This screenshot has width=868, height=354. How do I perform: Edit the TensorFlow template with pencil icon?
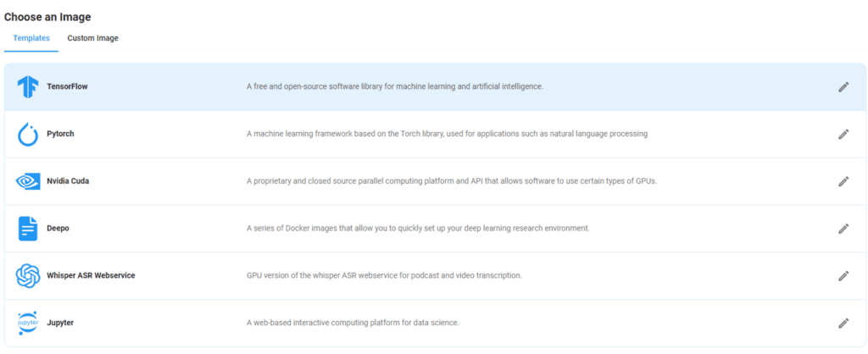(843, 87)
